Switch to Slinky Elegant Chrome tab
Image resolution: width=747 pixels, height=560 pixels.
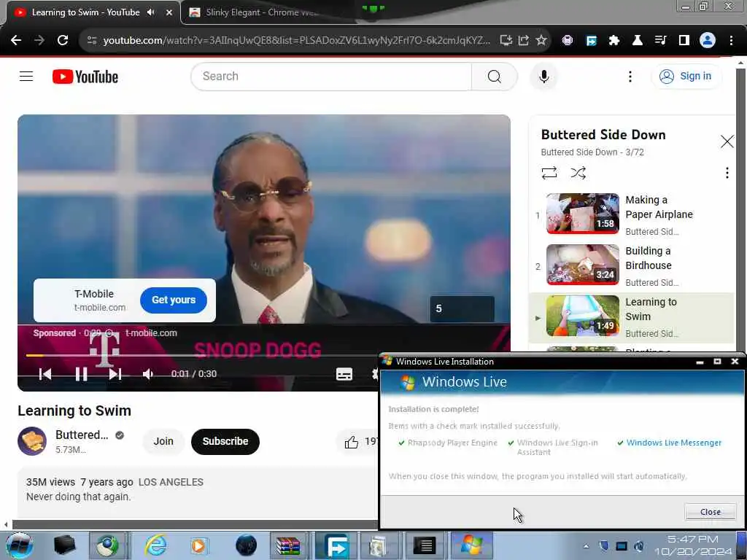click(262, 12)
